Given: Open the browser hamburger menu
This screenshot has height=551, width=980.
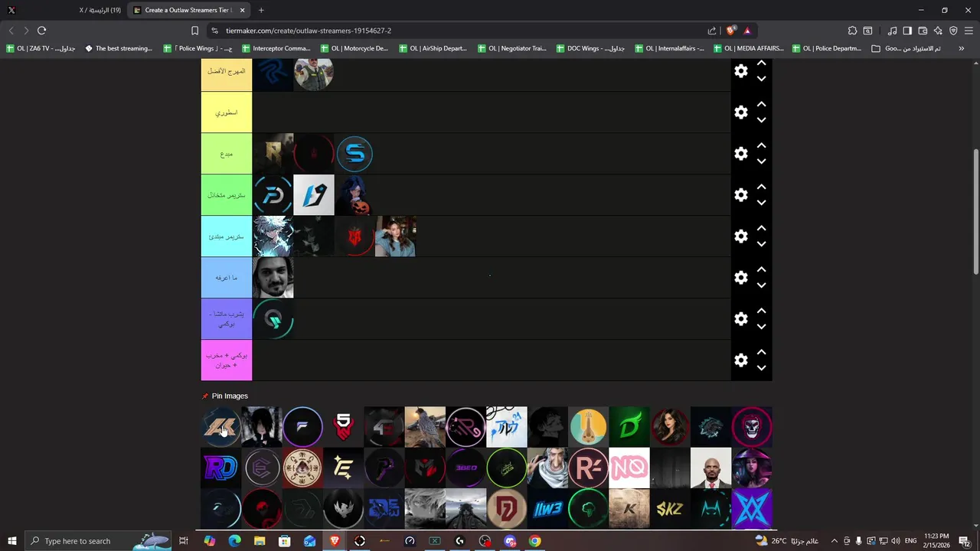Looking at the screenshot, I should 969,31.
